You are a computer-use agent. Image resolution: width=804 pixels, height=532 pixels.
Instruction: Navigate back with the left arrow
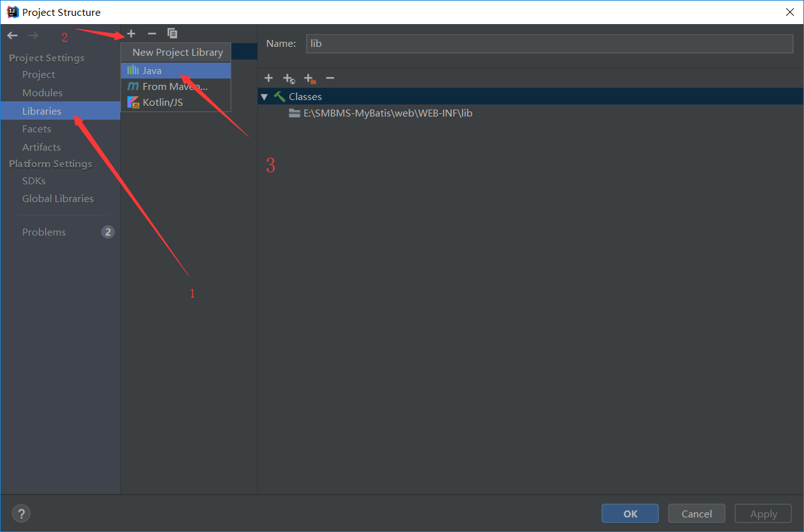pos(11,35)
